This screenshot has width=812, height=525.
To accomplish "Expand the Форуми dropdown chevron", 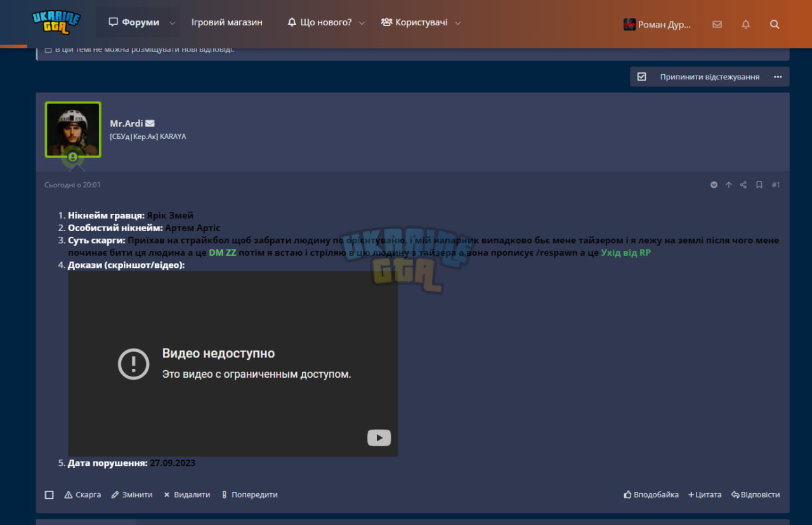I will click(x=172, y=23).
